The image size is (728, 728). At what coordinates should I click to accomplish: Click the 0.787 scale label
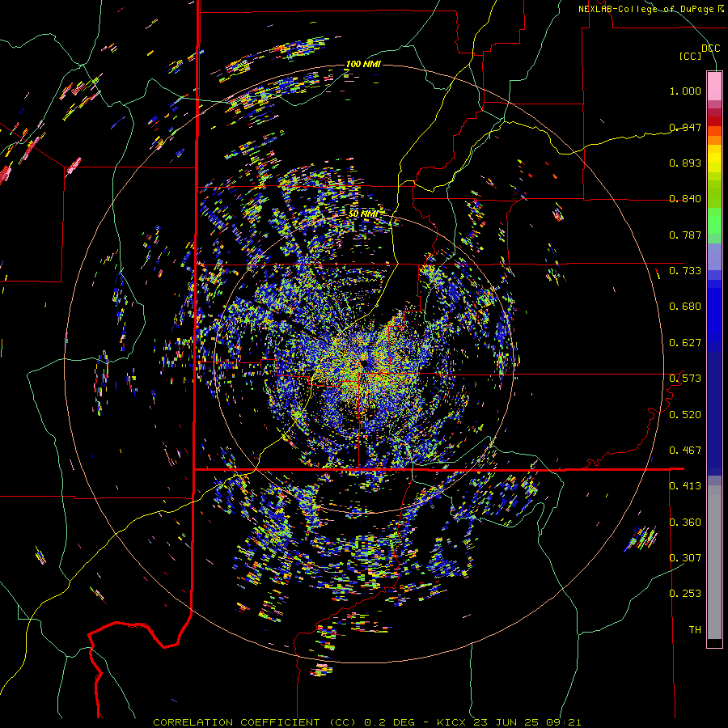[685, 235]
